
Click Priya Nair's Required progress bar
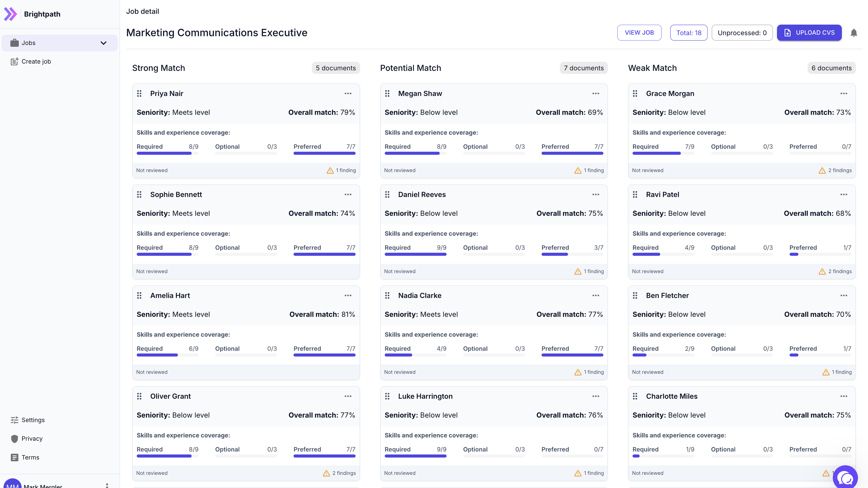pos(167,153)
